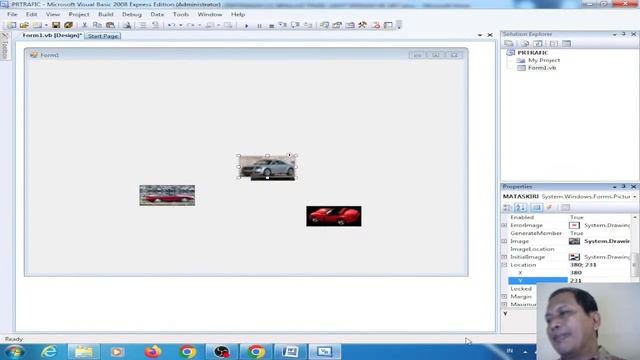Click Solution Explorer Show All Files icon
Viewport: 640px width, 360px height.
tap(525, 44)
